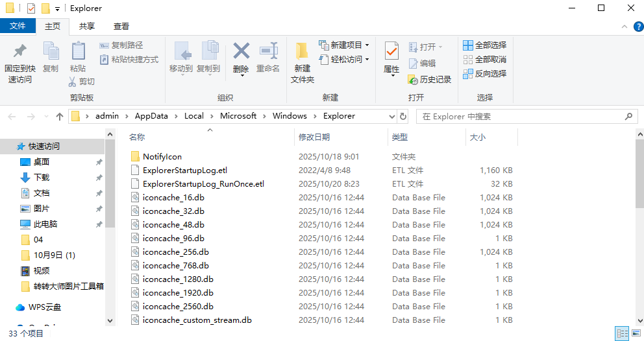
Task: Click the Rename icon in ribbon
Action: tap(267, 51)
